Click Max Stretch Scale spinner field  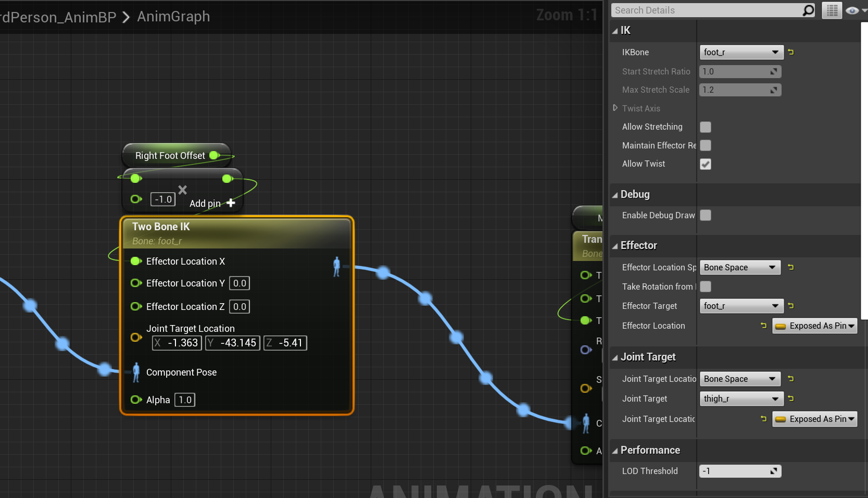(740, 90)
